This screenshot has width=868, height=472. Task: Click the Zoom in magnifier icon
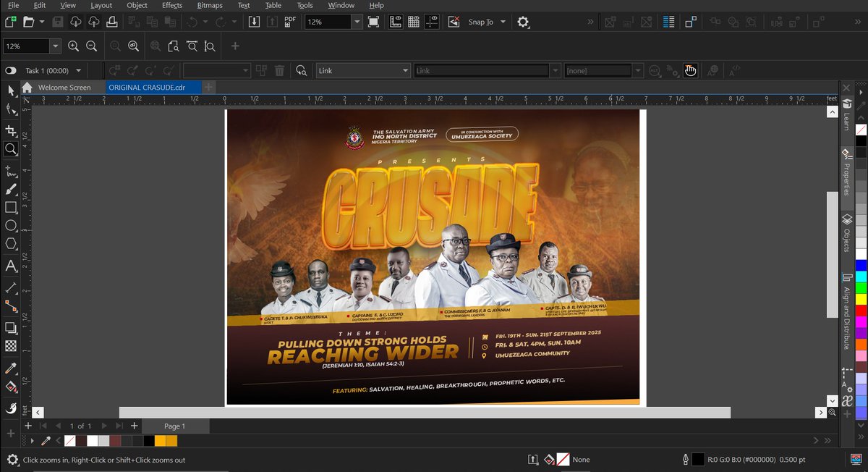[73, 46]
